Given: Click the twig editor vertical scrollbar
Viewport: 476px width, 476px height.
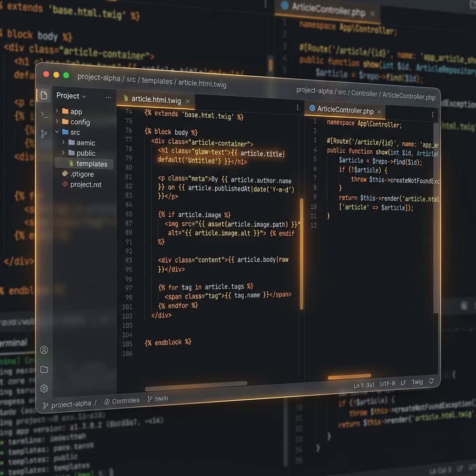Looking at the screenshot, I should (x=301, y=254).
